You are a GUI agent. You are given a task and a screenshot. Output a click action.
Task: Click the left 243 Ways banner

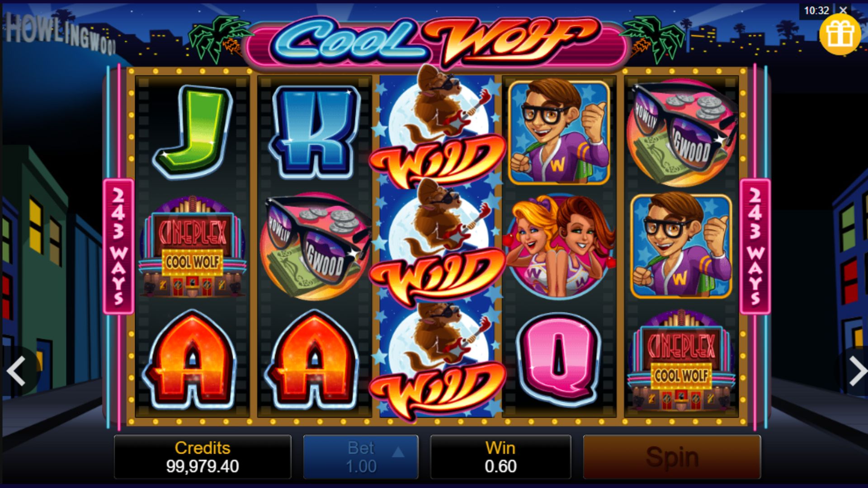(118, 246)
